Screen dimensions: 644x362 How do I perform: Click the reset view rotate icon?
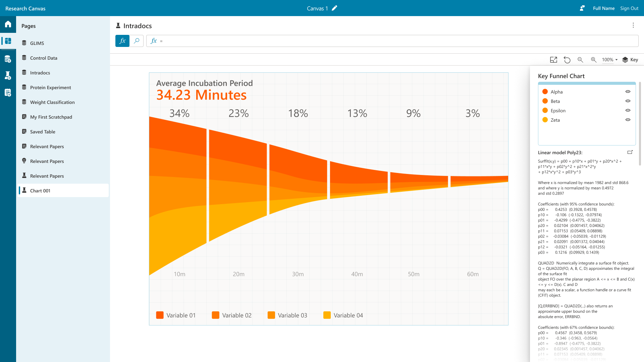coord(567,60)
